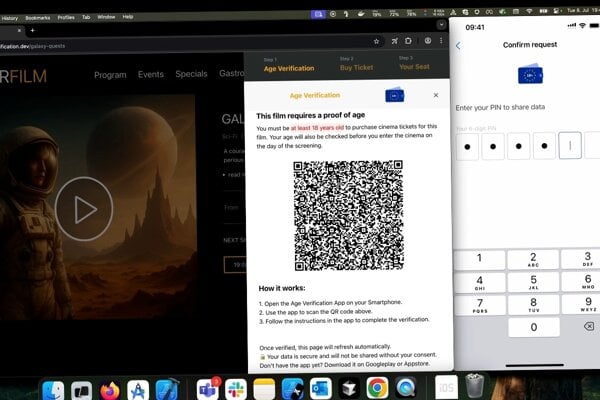This screenshot has width=600, height=400.
Task: Open the browser three-dot menu
Action: (441, 40)
